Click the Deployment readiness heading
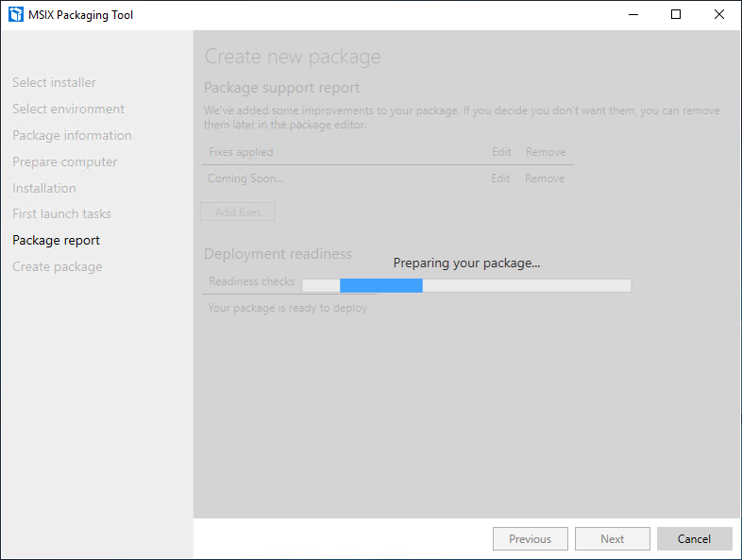This screenshot has width=742, height=560. pyautogui.click(x=278, y=254)
